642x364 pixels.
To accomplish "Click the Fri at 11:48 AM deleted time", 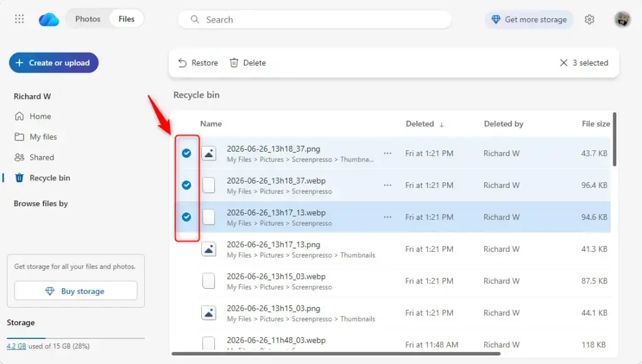I will click(431, 345).
